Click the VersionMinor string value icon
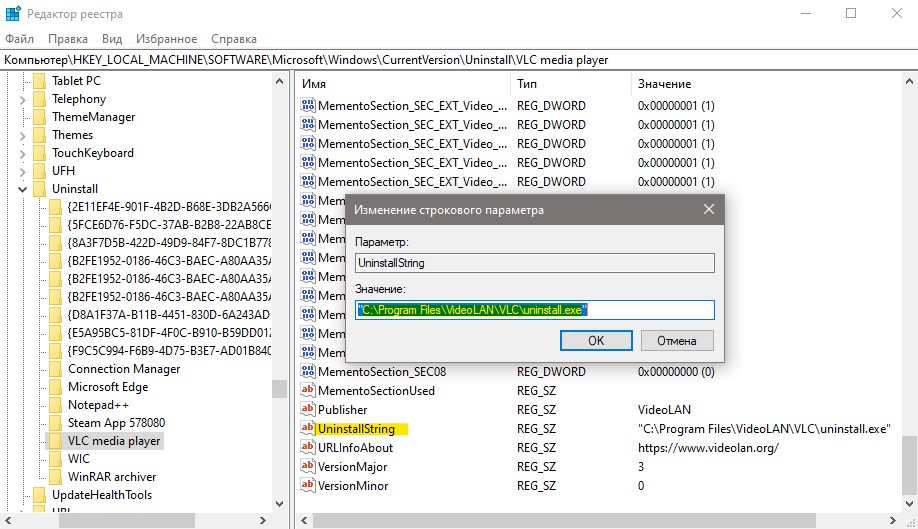The height and width of the screenshot is (529, 918). (x=307, y=485)
